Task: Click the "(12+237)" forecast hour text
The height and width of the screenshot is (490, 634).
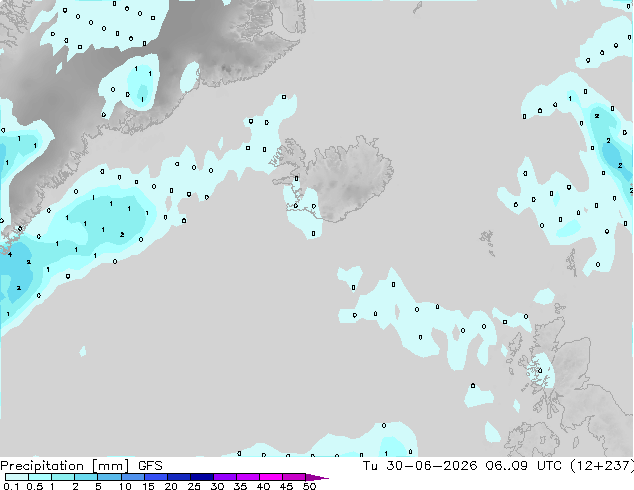Action: point(602,466)
